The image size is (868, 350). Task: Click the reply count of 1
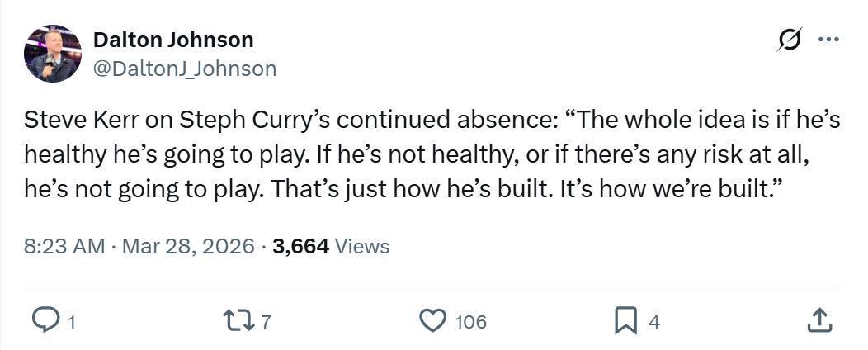pyautogui.click(x=72, y=322)
